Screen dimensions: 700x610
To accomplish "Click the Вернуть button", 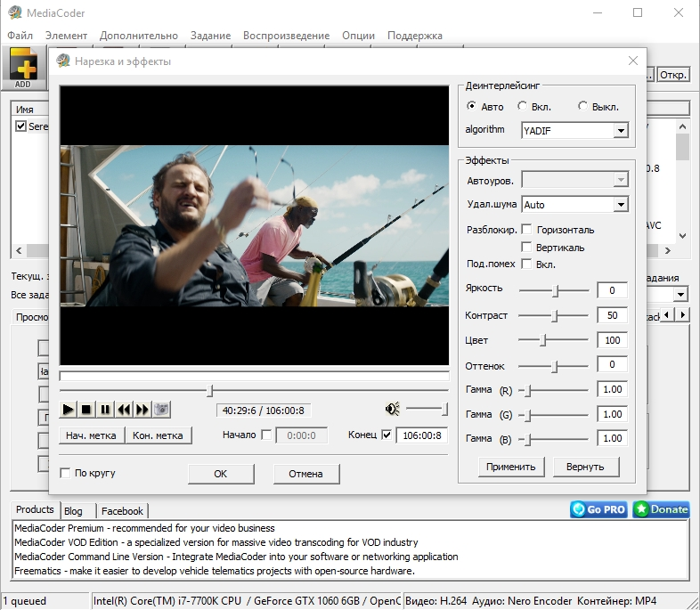I will [585, 467].
